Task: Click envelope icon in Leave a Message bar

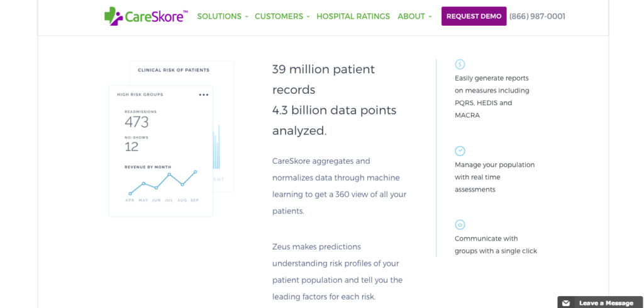Action: pyautogui.click(x=566, y=303)
